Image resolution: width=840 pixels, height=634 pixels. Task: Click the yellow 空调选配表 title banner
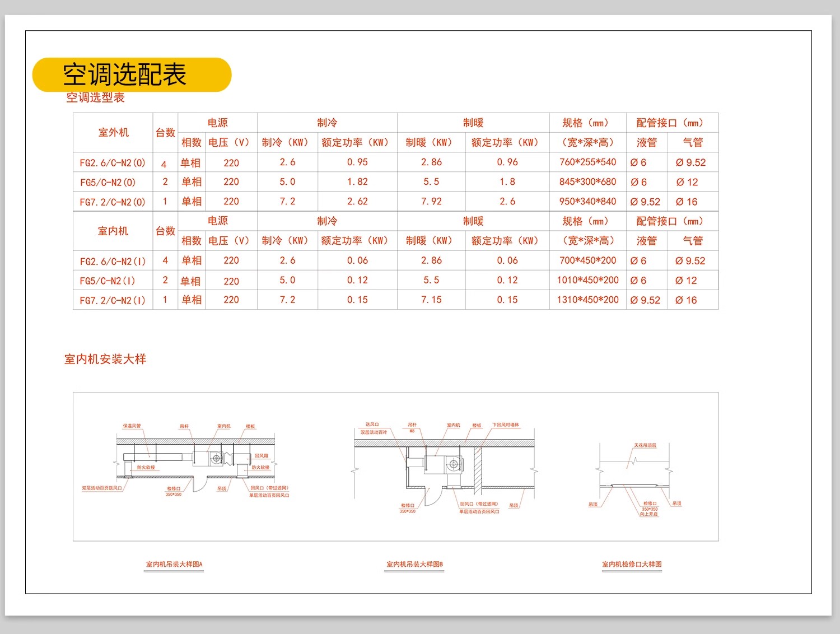click(132, 74)
